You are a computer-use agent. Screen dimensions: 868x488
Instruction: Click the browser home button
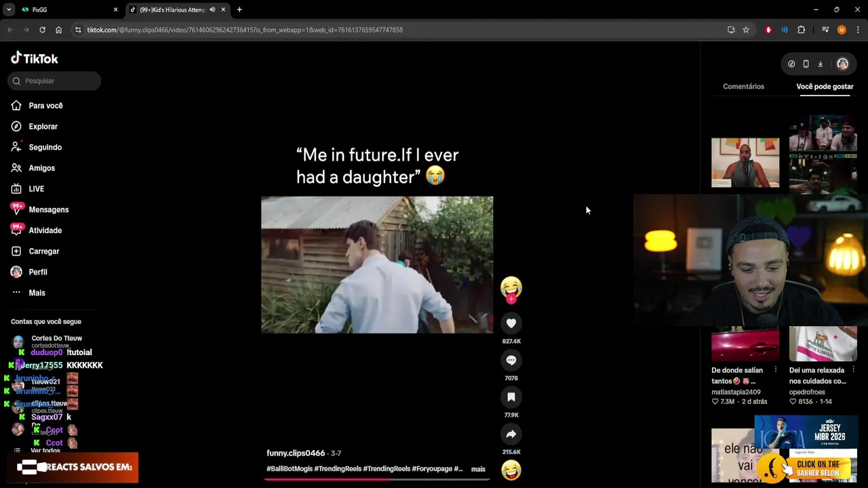click(x=58, y=30)
